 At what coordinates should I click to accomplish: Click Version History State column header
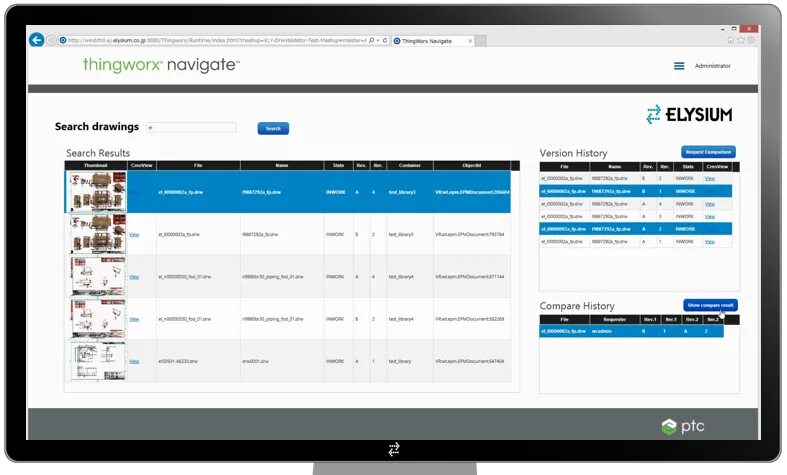[x=688, y=166]
